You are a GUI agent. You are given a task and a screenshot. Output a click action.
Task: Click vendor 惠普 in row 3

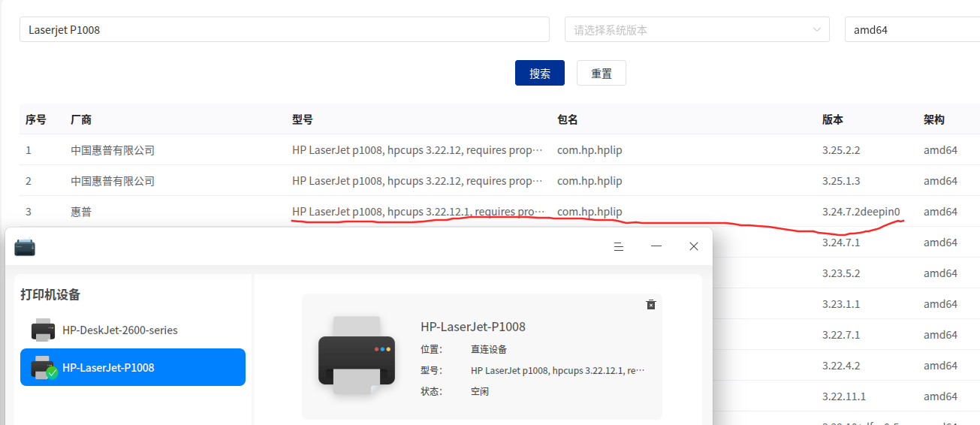pos(81,212)
